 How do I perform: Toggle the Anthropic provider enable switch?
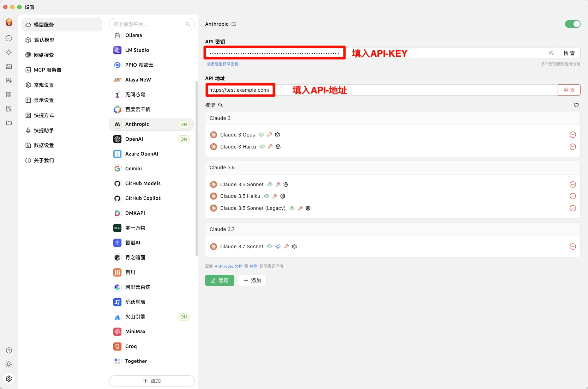click(573, 24)
